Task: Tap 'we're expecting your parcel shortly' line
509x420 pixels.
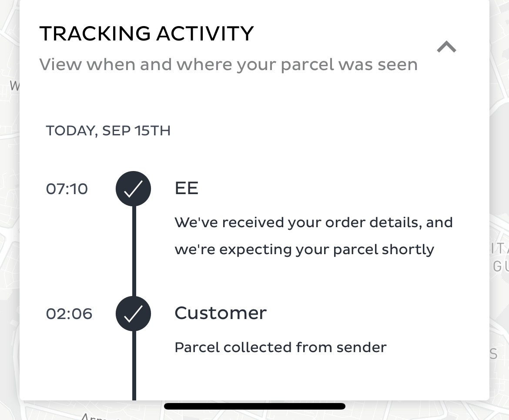Action: tap(304, 250)
